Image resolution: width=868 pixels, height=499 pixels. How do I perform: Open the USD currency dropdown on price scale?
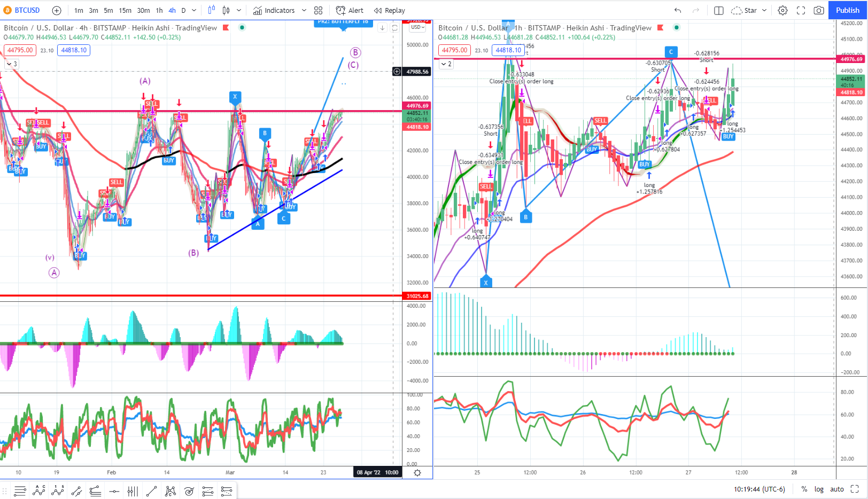click(x=417, y=27)
